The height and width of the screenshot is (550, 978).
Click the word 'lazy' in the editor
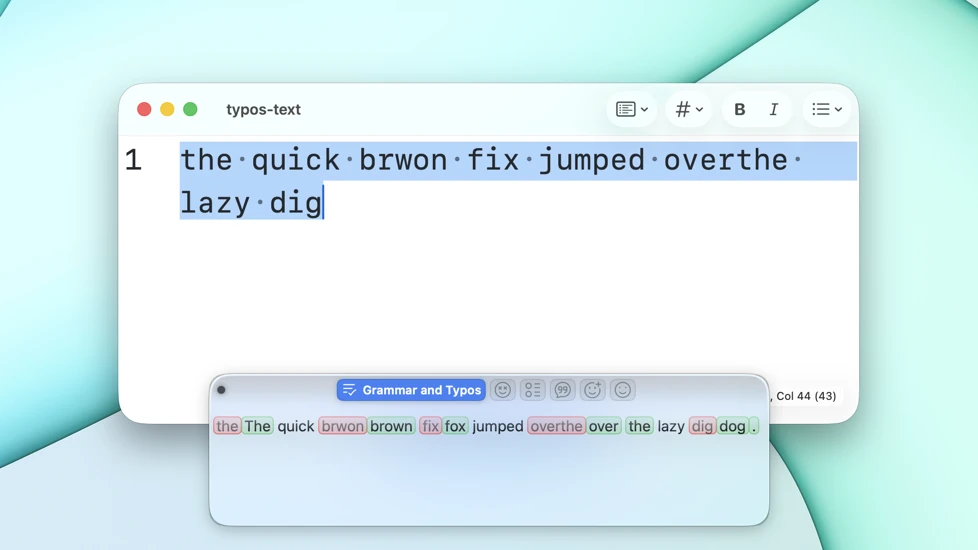[215, 203]
